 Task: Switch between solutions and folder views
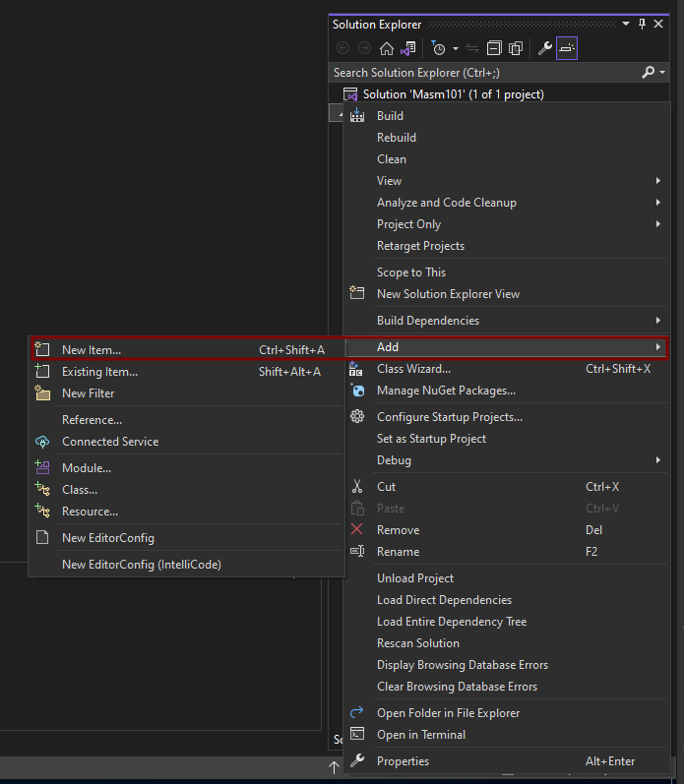(x=407, y=48)
